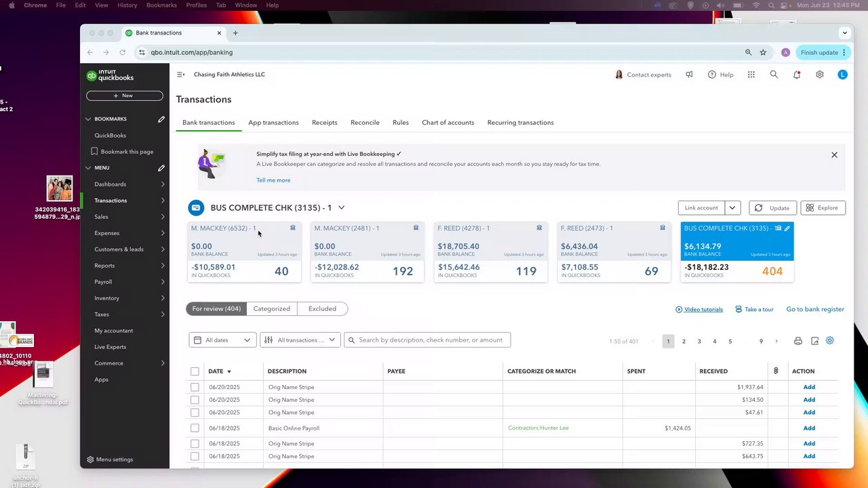
Task: Open a new Chrome tab with the plus icon
Action: [x=235, y=33]
